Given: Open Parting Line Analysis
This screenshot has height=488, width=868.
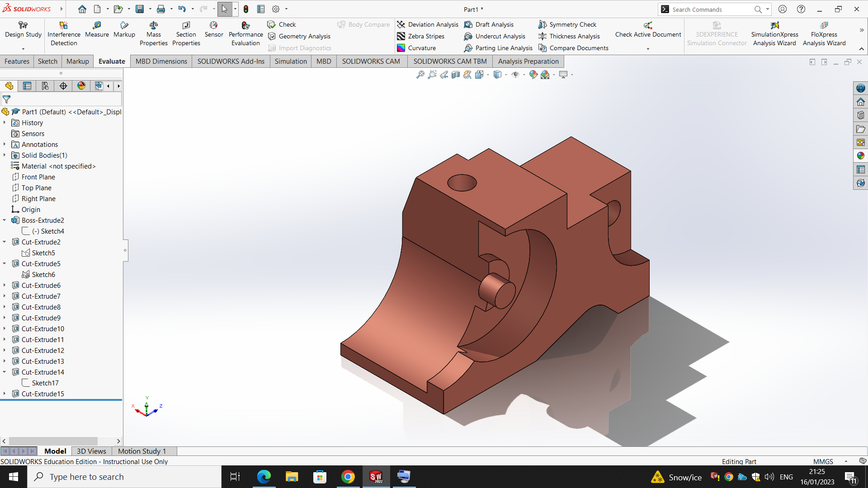Looking at the screenshot, I should [498, 48].
